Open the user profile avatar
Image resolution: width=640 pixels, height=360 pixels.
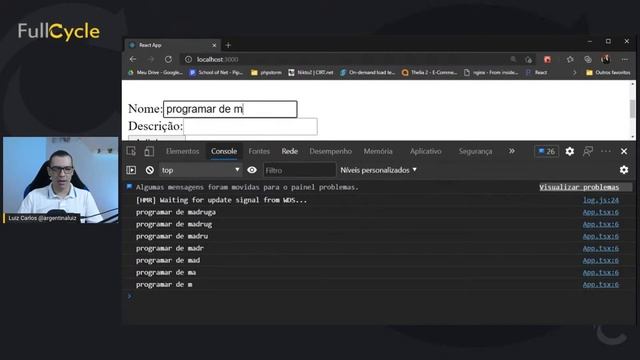606,60
